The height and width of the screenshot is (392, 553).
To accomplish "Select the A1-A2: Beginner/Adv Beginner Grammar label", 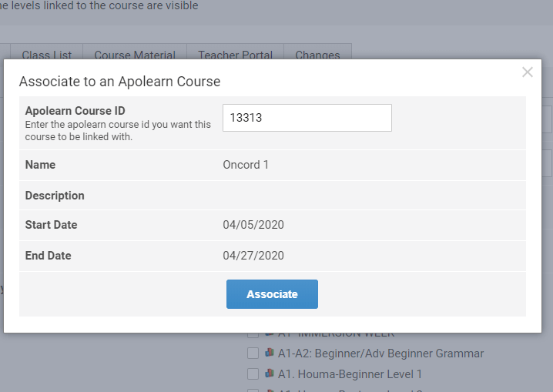I will (x=380, y=353).
